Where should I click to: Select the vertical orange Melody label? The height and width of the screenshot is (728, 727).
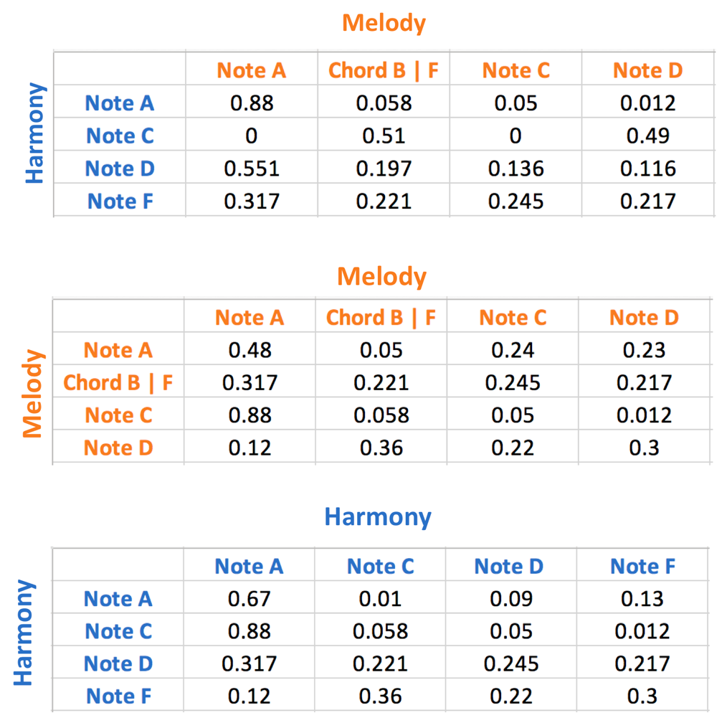point(32,393)
